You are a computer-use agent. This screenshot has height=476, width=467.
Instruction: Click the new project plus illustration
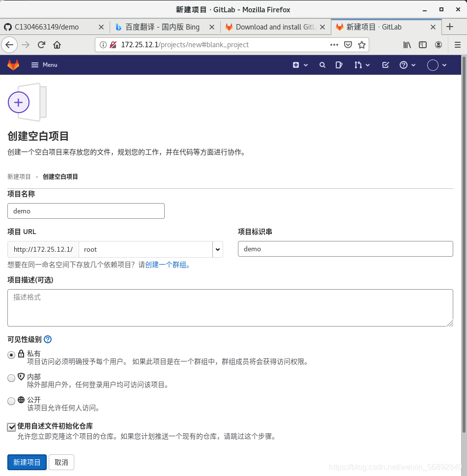coord(28,102)
